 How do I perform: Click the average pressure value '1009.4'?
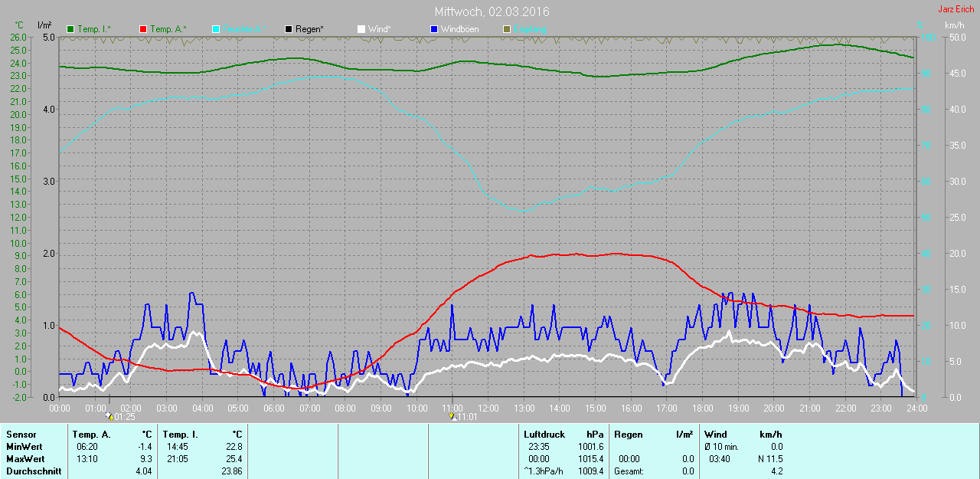(x=590, y=471)
